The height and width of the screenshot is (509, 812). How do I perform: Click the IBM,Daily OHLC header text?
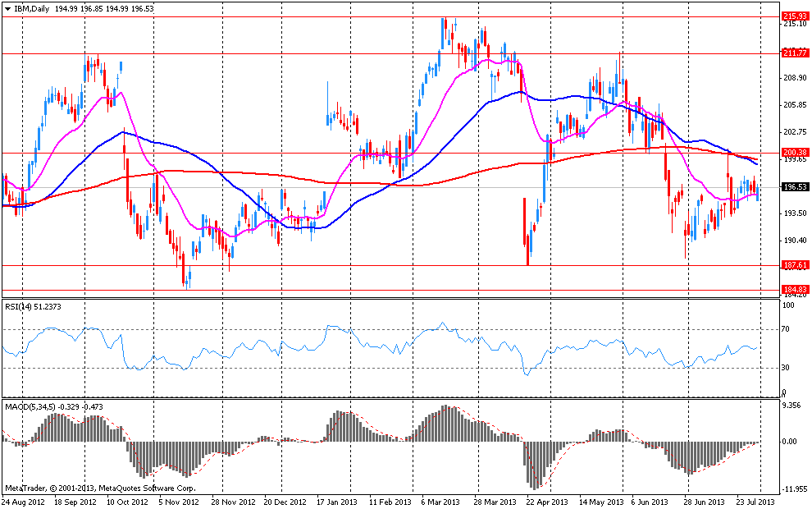pyautogui.click(x=84, y=9)
